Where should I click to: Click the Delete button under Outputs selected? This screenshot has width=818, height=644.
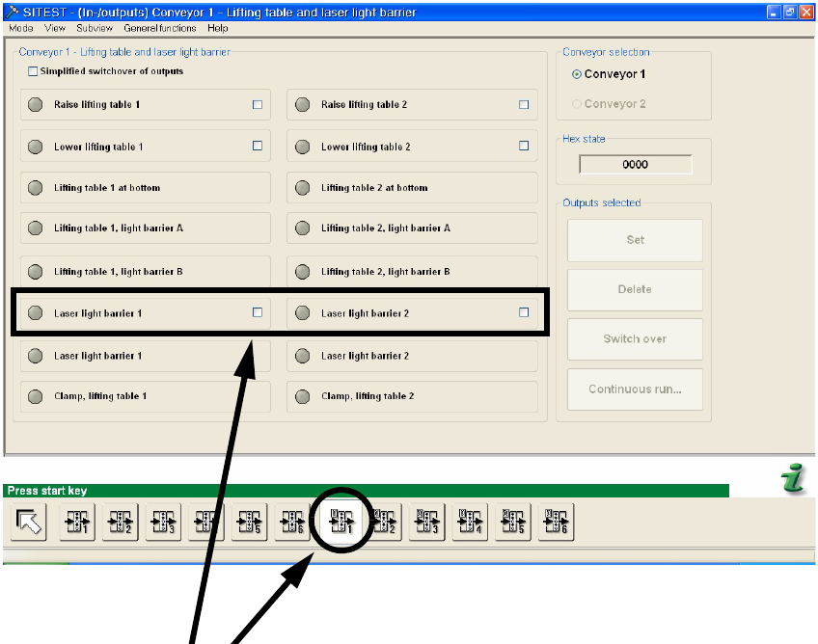point(635,289)
